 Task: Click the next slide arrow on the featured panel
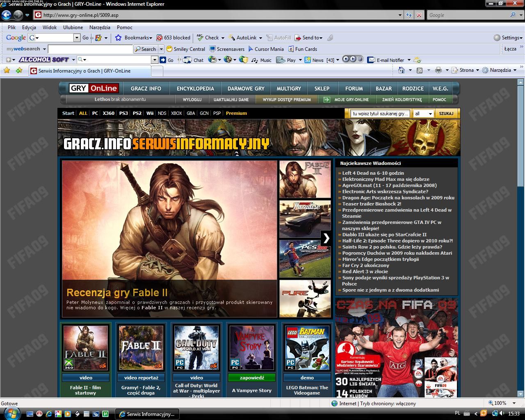tap(326, 238)
